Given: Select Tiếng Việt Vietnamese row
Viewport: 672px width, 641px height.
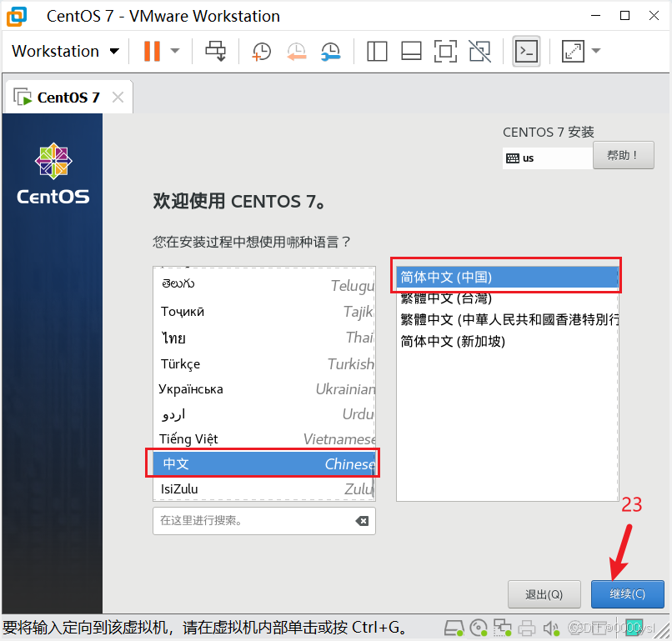Looking at the screenshot, I should (264, 438).
